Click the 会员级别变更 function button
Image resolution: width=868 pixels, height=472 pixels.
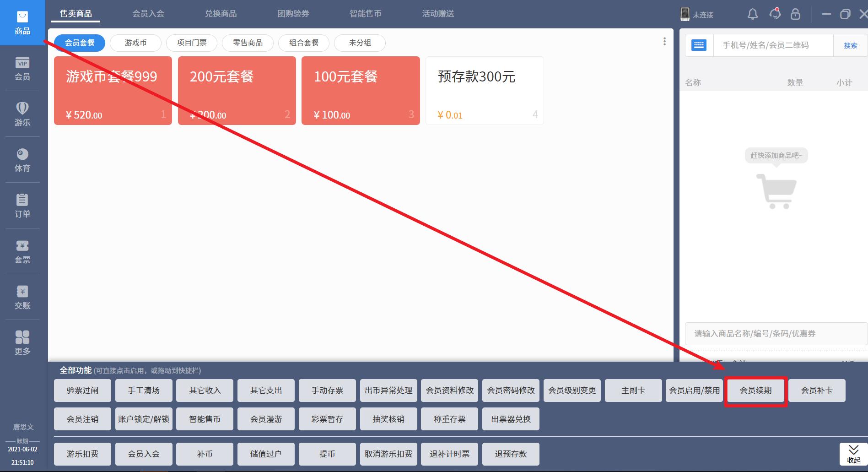[x=572, y=391]
